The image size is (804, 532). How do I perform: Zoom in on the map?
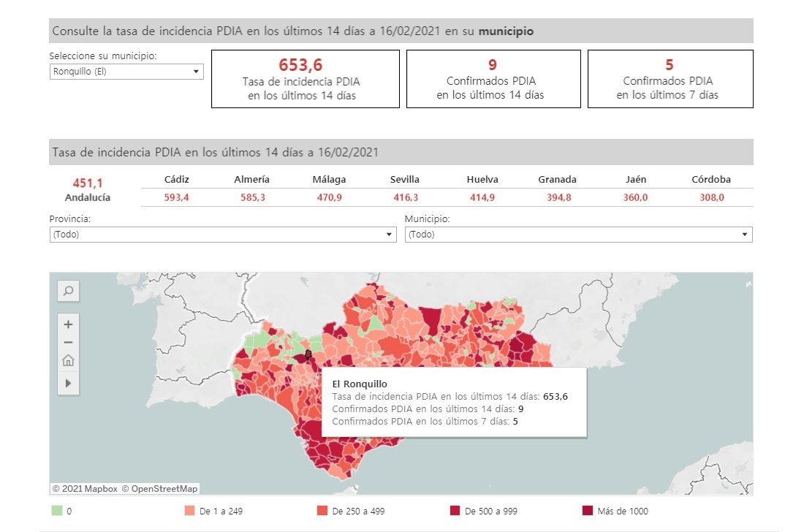pos(68,324)
